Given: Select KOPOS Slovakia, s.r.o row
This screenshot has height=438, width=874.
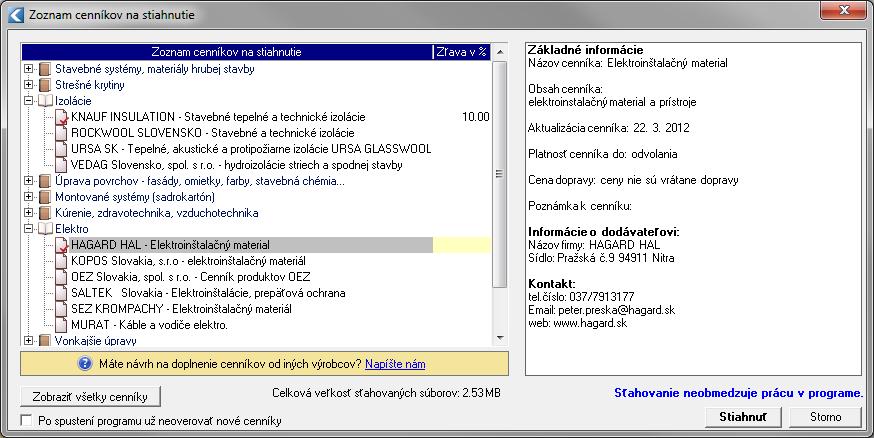Looking at the screenshot, I should click(x=188, y=261).
